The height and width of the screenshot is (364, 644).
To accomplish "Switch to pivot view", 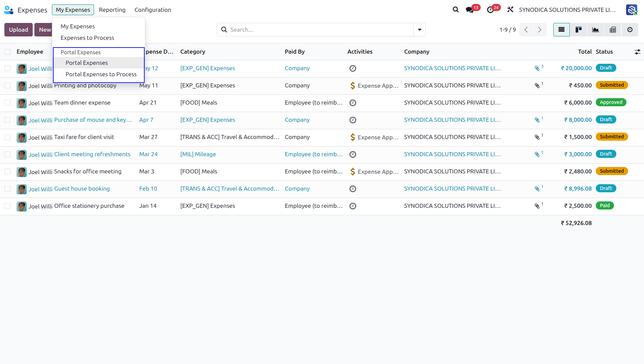I will [613, 30].
